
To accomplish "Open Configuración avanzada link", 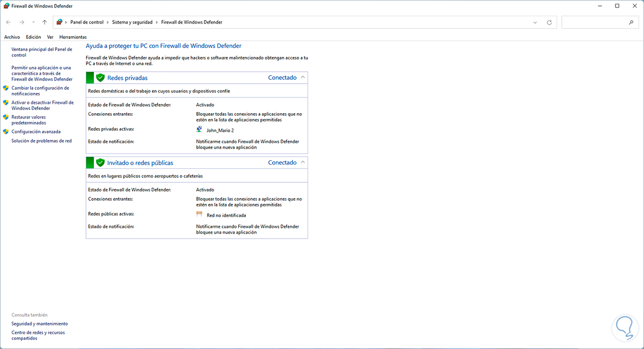I will (36, 131).
